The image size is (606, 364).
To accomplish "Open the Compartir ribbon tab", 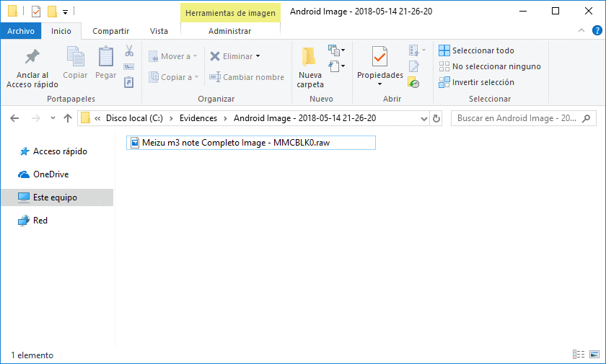I will [110, 31].
